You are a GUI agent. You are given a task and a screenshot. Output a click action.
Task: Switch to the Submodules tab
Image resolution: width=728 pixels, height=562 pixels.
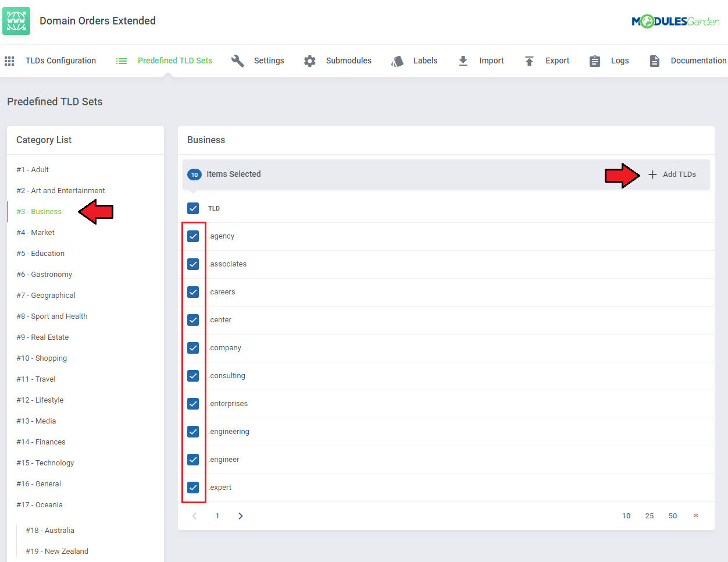click(x=349, y=61)
